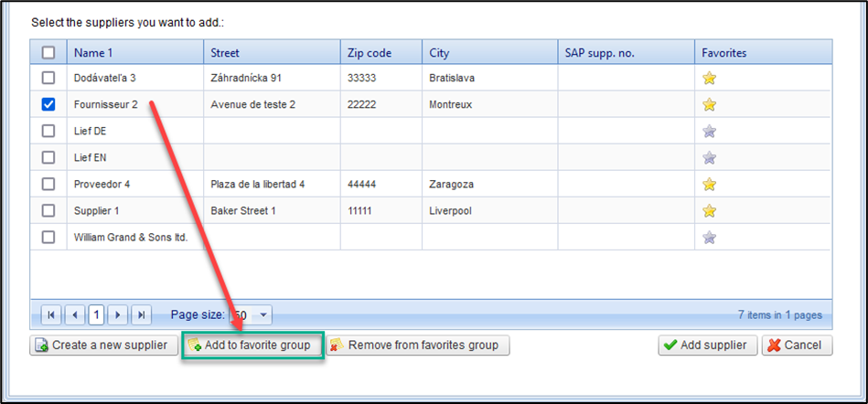Screen dimensions: 868x404
Task: Click the favorite star for Proveedor 4
Action: (x=709, y=185)
